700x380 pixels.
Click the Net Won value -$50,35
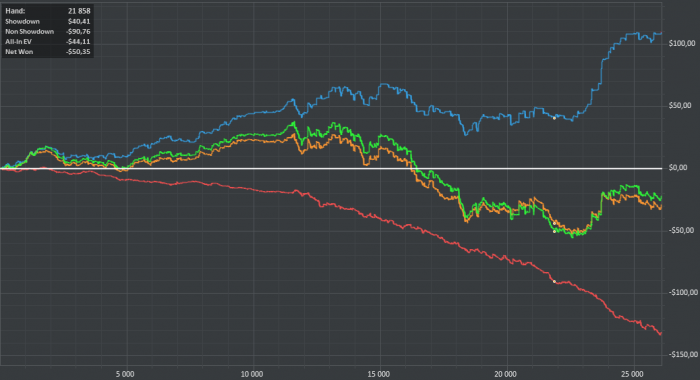pos(78,52)
